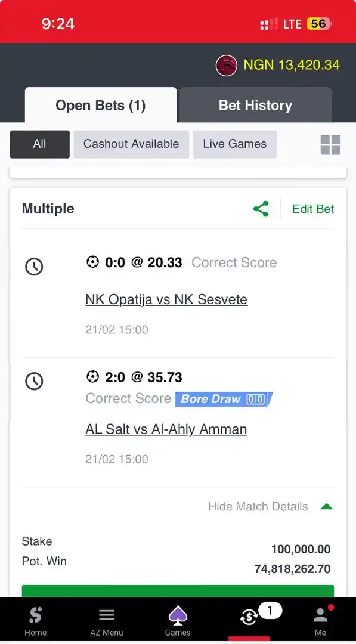Open NK Opatija vs NK Sesvete match
The width and height of the screenshot is (356, 644).
(166, 299)
